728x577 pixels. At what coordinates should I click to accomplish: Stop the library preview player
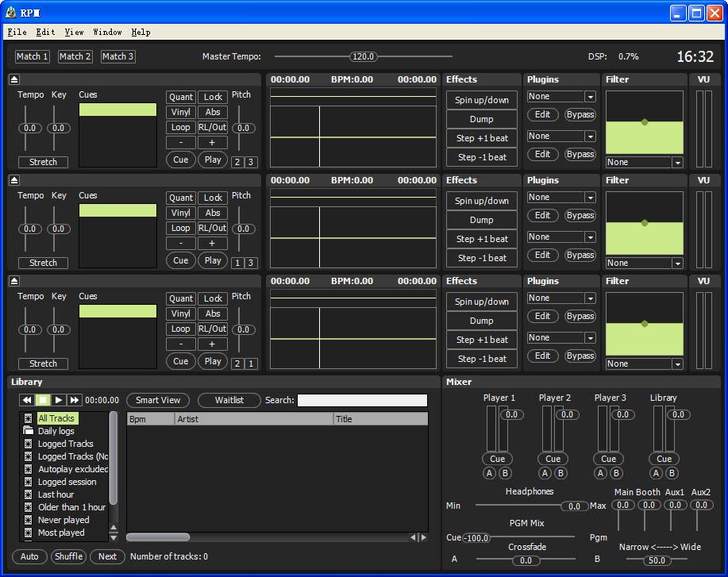pos(43,400)
